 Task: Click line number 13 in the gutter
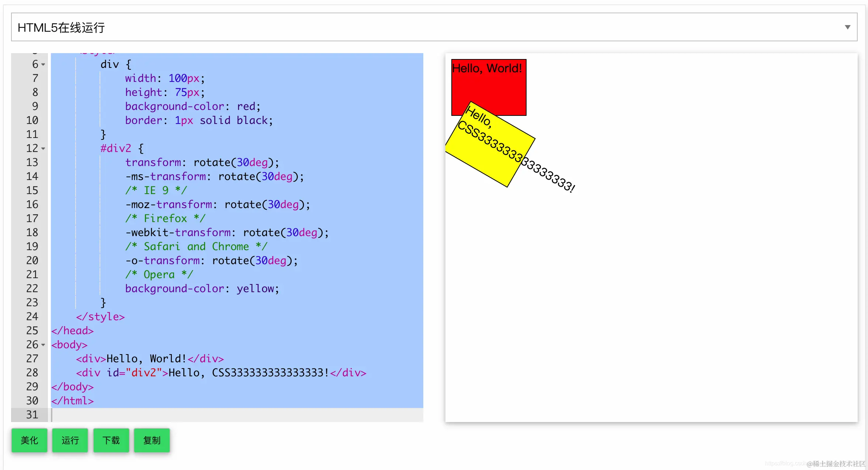point(32,162)
